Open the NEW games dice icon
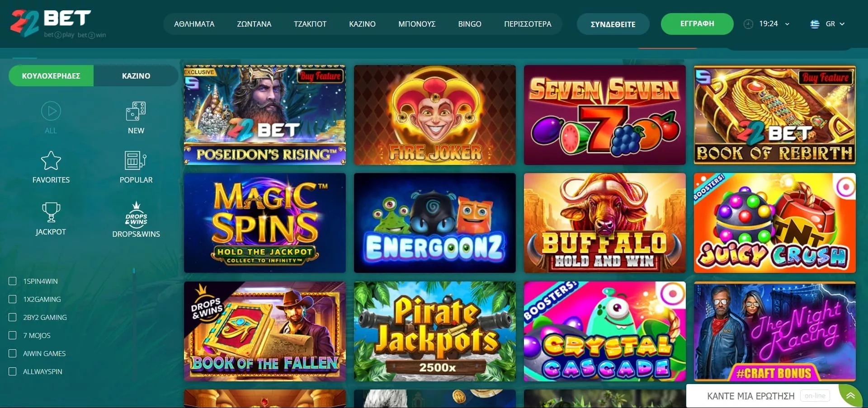The width and height of the screenshot is (868, 408). [136, 111]
